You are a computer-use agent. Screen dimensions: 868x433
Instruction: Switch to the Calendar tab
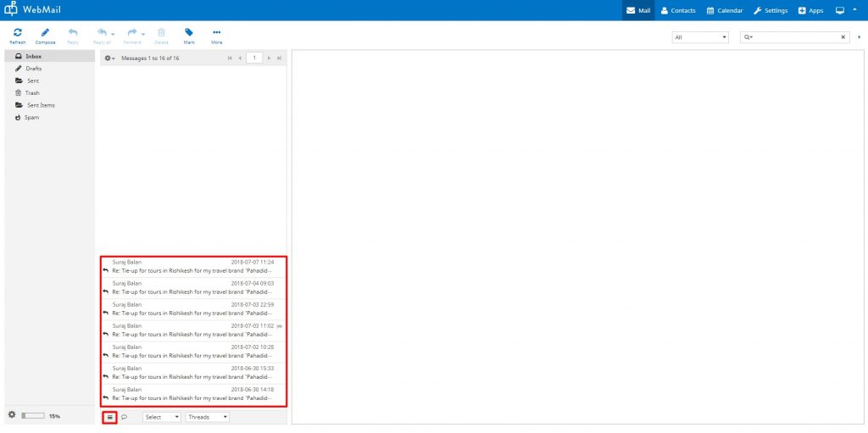724,10
